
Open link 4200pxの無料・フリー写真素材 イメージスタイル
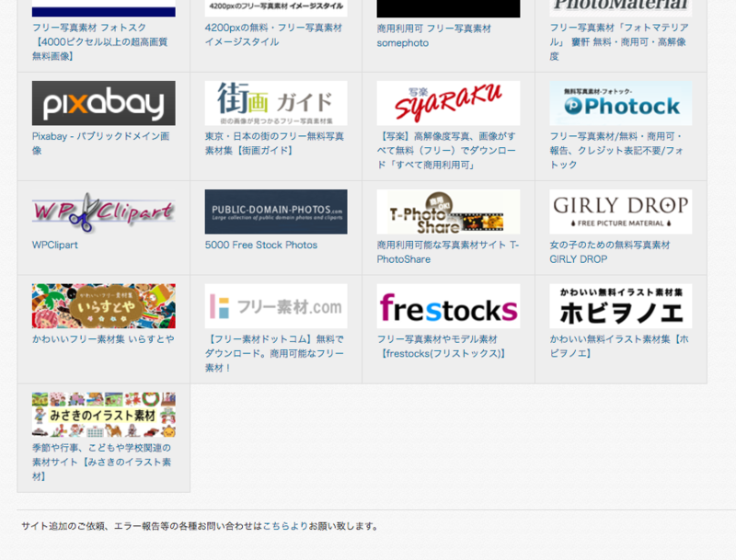273,35
